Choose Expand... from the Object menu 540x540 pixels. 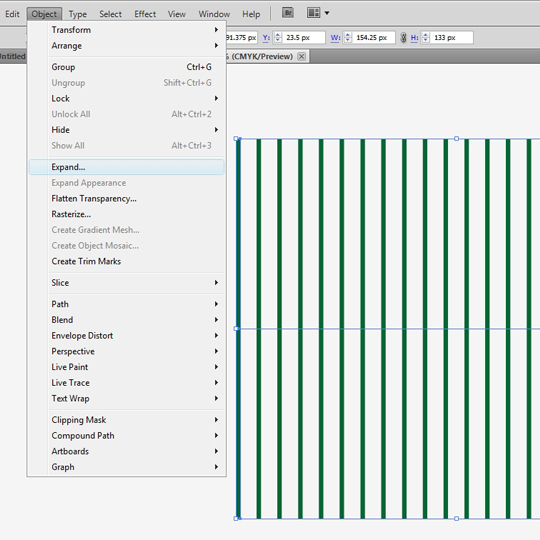point(126,167)
